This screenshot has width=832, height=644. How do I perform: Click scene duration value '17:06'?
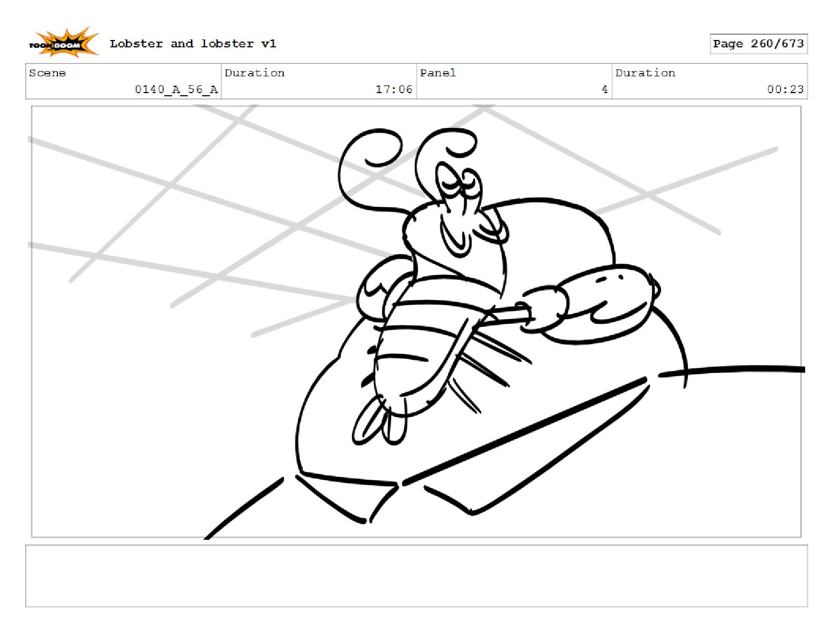click(x=394, y=89)
